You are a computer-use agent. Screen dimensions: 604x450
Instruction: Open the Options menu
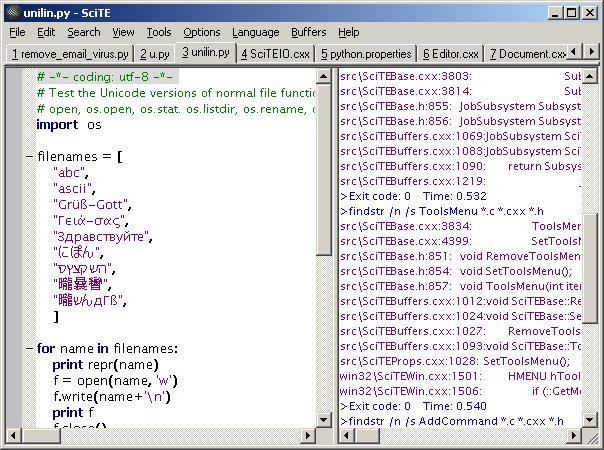tap(201, 32)
